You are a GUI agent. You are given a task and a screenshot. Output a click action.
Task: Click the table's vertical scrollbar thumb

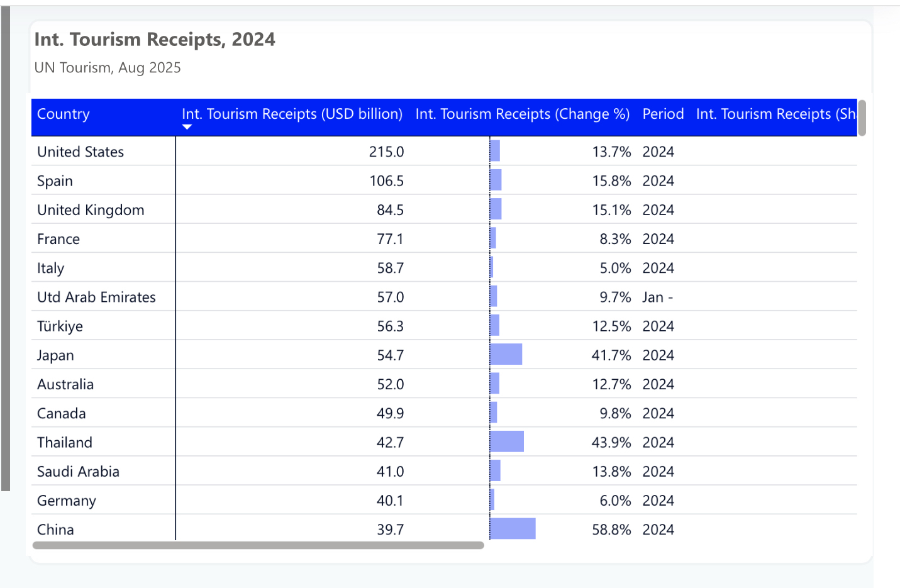tap(862, 118)
